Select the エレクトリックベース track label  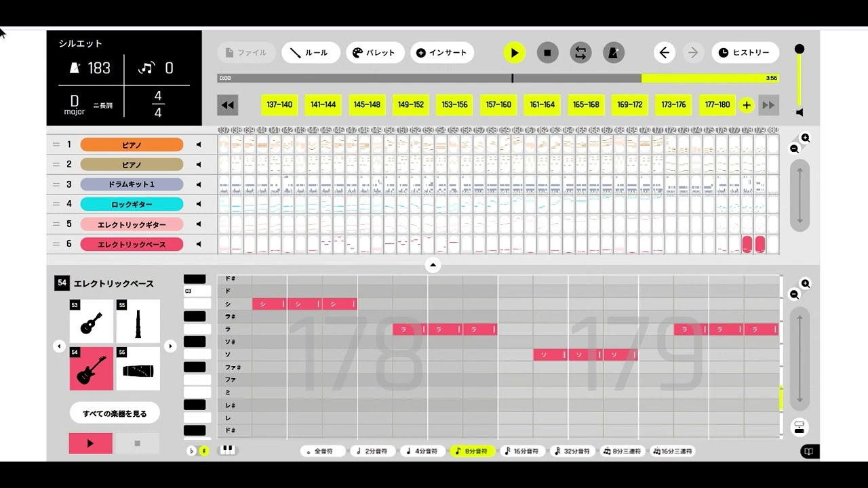click(x=132, y=244)
